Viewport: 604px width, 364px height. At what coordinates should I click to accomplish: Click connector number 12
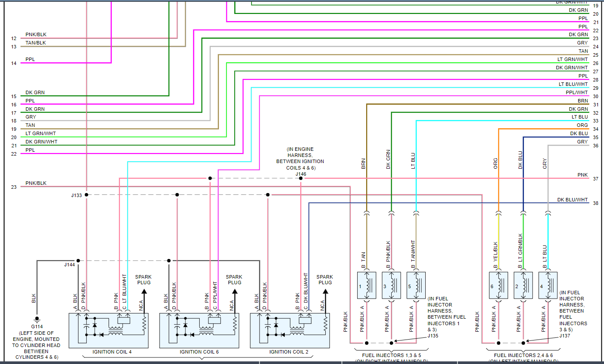(14, 38)
